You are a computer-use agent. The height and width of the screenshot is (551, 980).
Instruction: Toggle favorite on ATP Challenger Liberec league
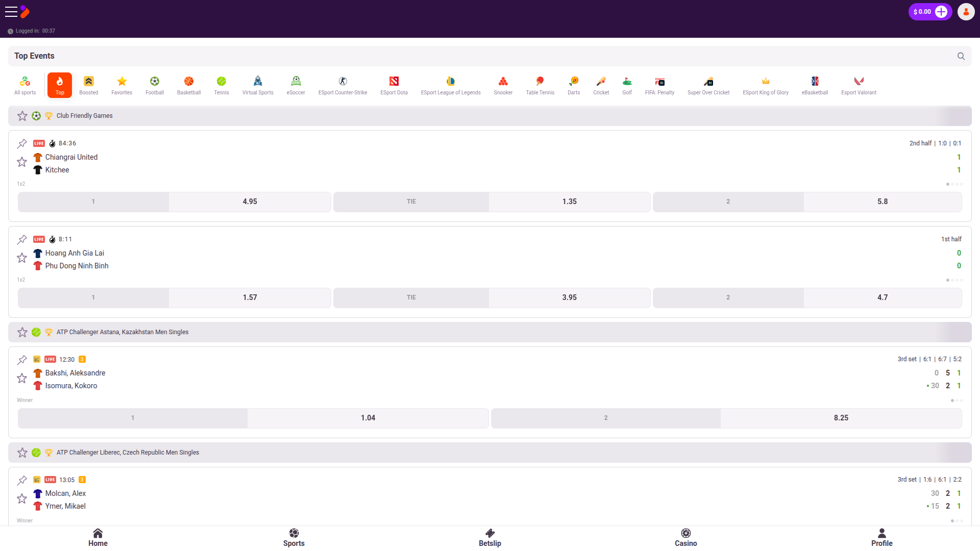pyautogui.click(x=22, y=453)
